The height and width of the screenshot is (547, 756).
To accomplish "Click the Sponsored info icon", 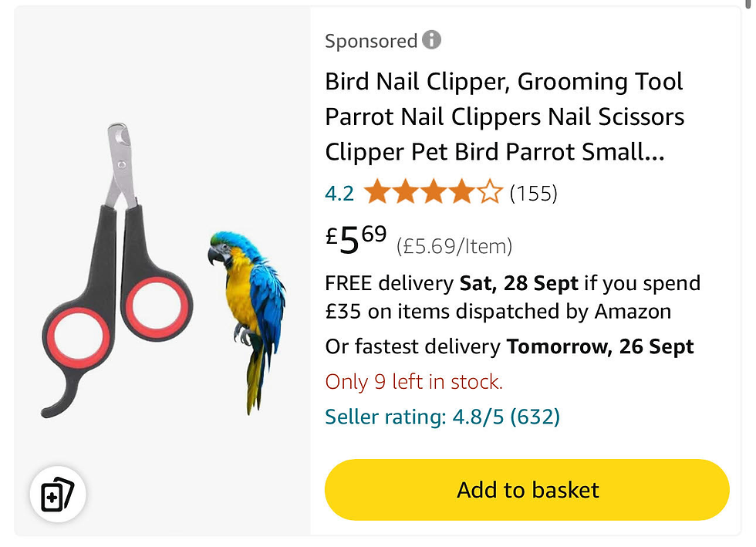I will (x=431, y=40).
